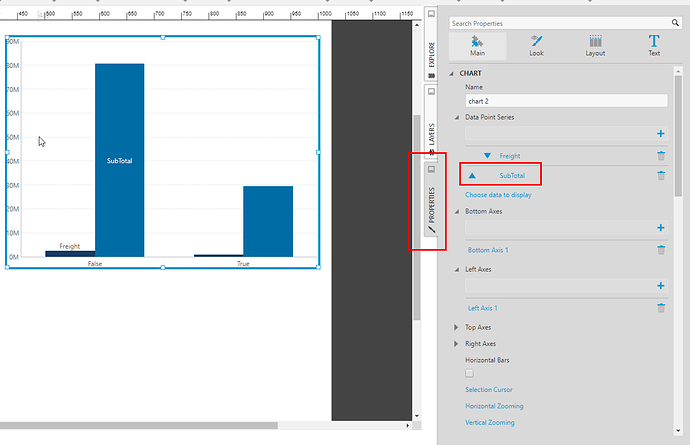Open Selection Cursor settings
Screen dimensions: 690x445
pos(488,390)
